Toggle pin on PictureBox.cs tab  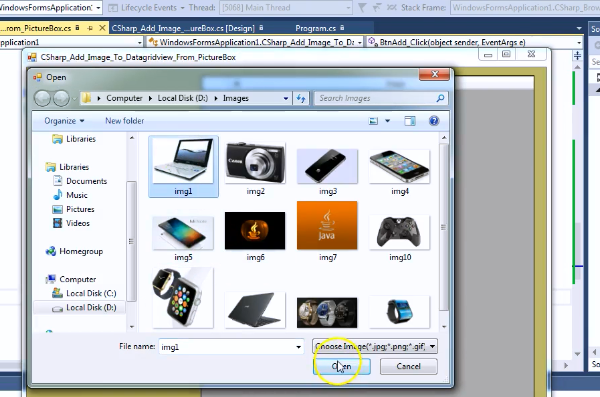[x=90, y=28]
